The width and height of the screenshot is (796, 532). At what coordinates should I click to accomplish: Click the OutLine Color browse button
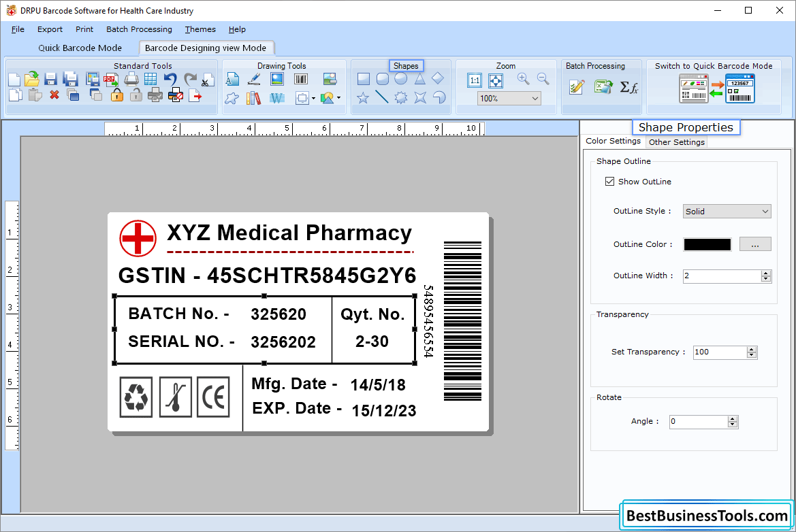click(x=754, y=244)
